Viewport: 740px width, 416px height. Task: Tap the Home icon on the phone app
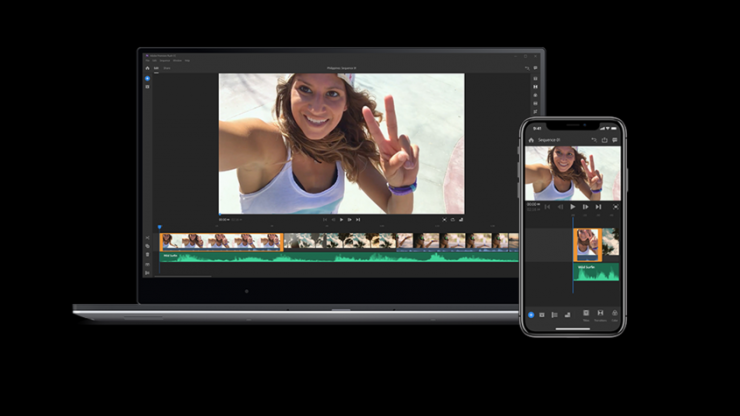(531, 140)
